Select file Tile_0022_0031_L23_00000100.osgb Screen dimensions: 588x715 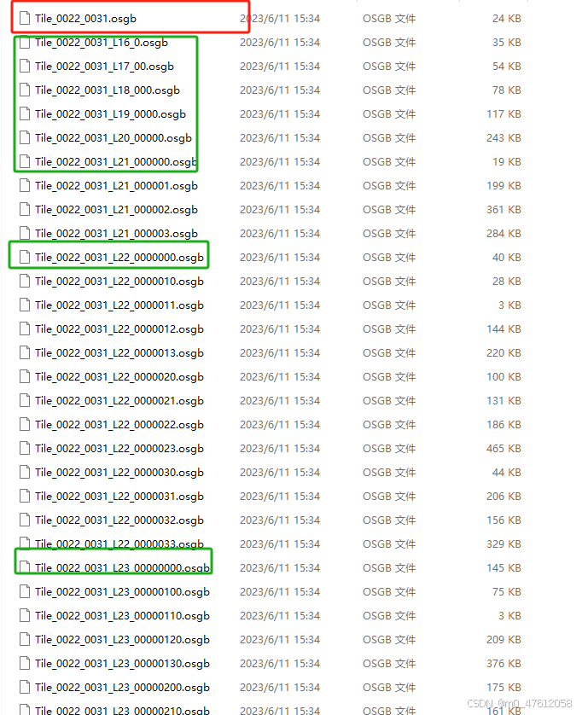122,592
